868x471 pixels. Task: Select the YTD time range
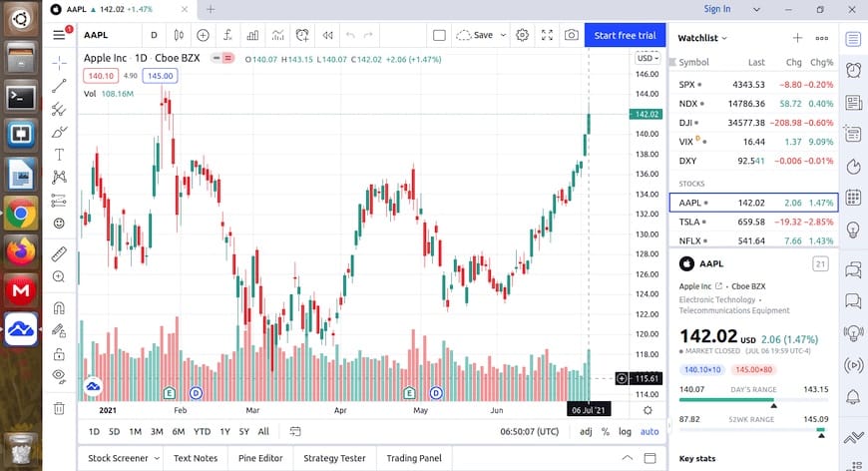coord(203,432)
